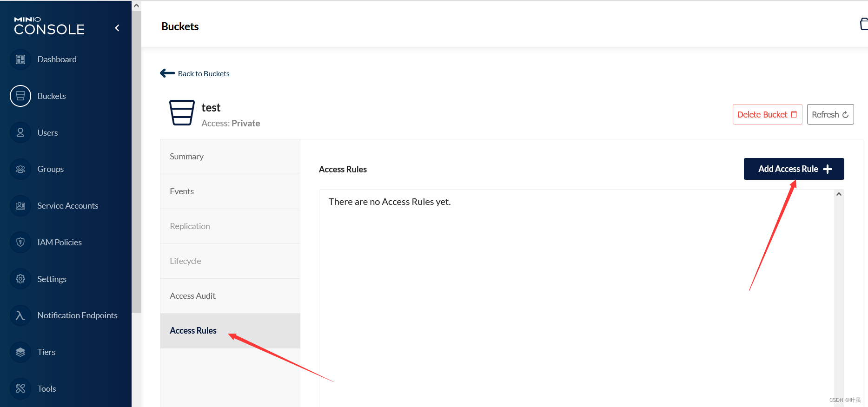Open the Tiers menu label
The width and height of the screenshot is (868, 407).
click(x=46, y=352)
